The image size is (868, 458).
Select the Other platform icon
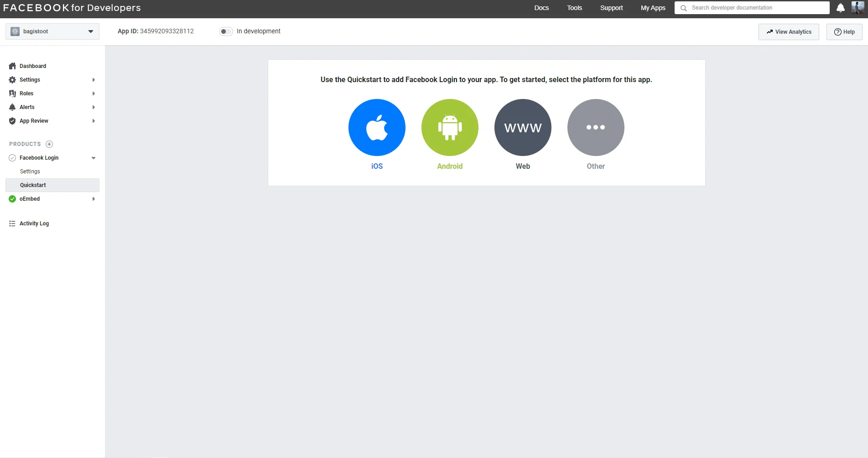pyautogui.click(x=596, y=127)
